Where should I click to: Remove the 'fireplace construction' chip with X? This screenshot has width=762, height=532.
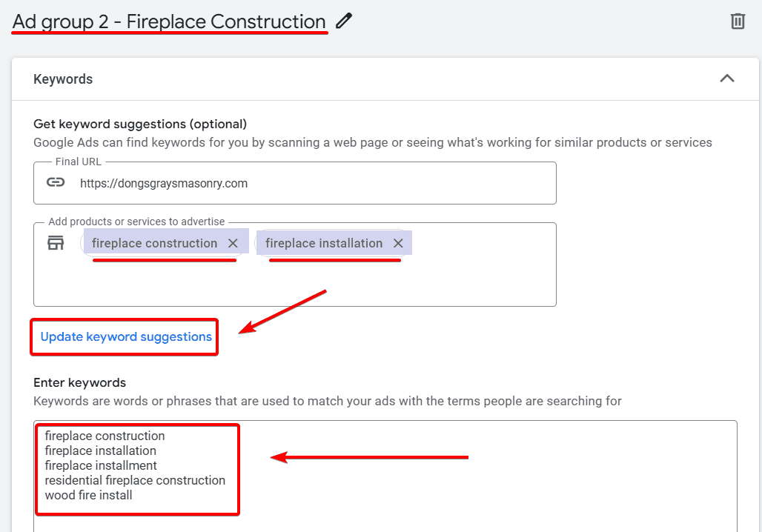pos(233,243)
